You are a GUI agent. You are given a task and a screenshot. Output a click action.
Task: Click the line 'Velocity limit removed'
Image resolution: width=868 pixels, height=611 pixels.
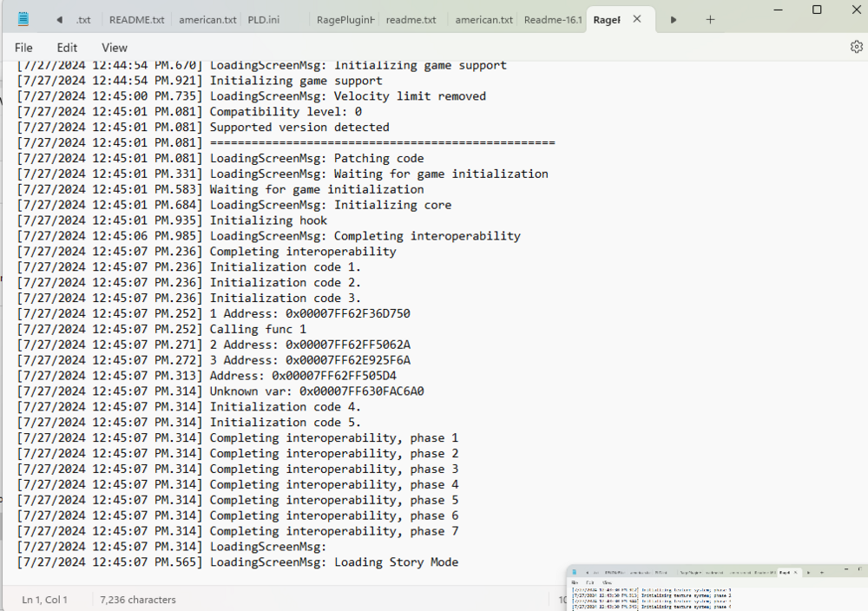tap(251, 95)
